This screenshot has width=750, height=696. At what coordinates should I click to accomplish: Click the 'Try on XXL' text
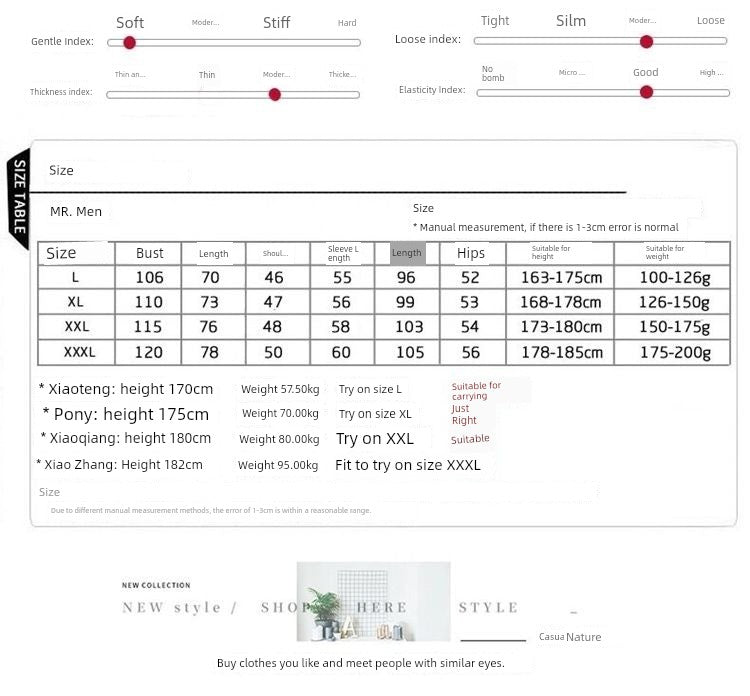coord(374,439)
